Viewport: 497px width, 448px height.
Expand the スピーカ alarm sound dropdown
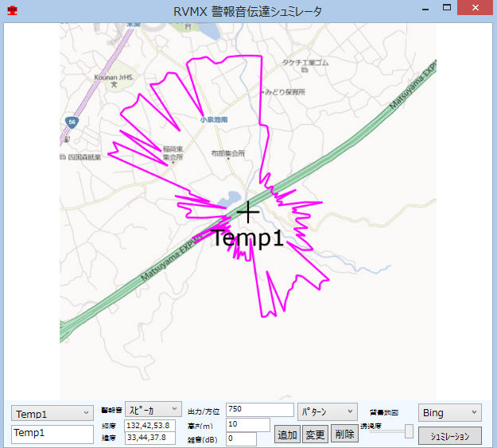152,410
